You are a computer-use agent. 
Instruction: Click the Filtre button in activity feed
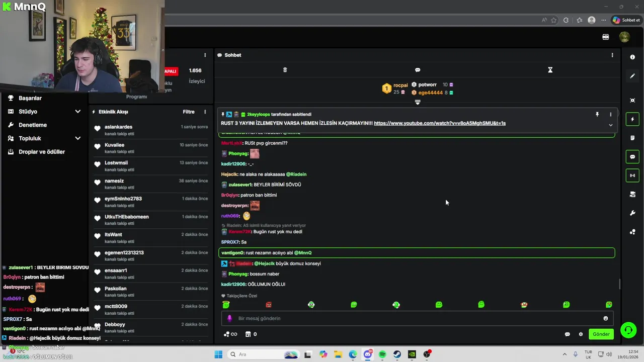[189, 112]
